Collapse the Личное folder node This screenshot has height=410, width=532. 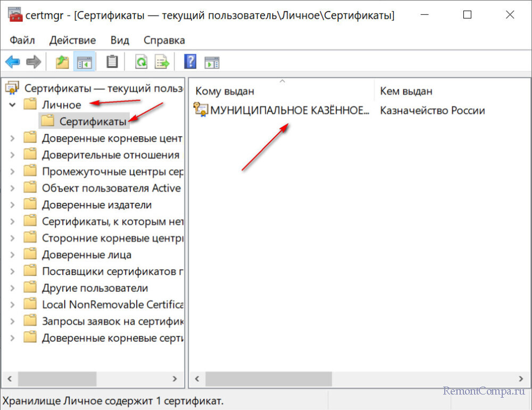pos(13,105)
